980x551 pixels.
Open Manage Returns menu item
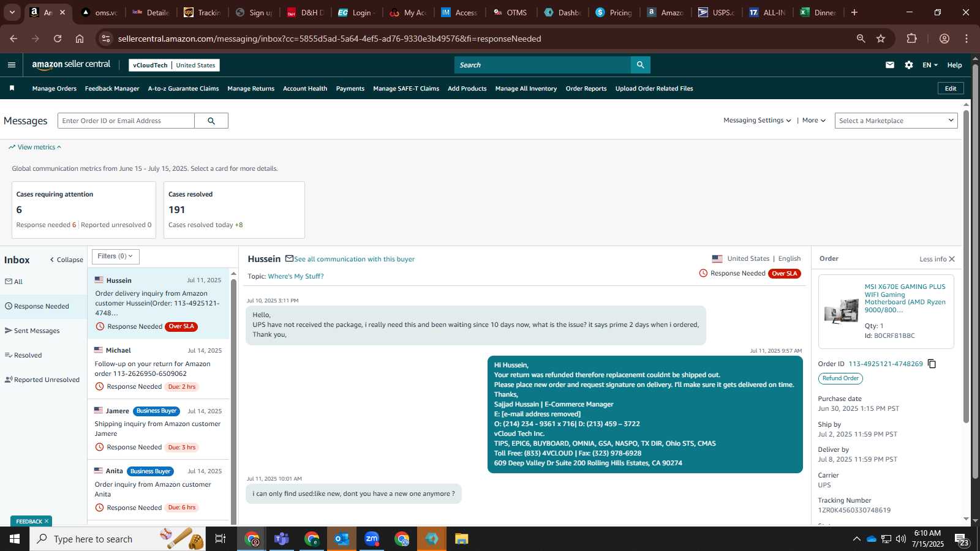coord(251,89)
